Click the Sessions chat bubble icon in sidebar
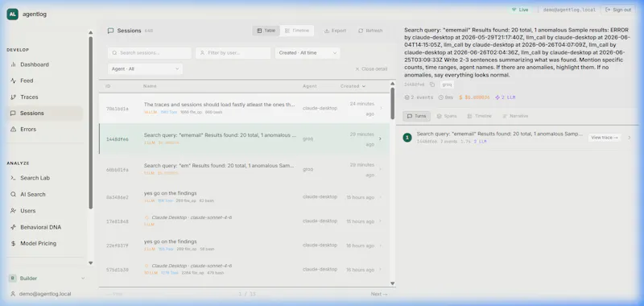Image resolution: width=644 pixels, height=306 pixels. (13, 114)
